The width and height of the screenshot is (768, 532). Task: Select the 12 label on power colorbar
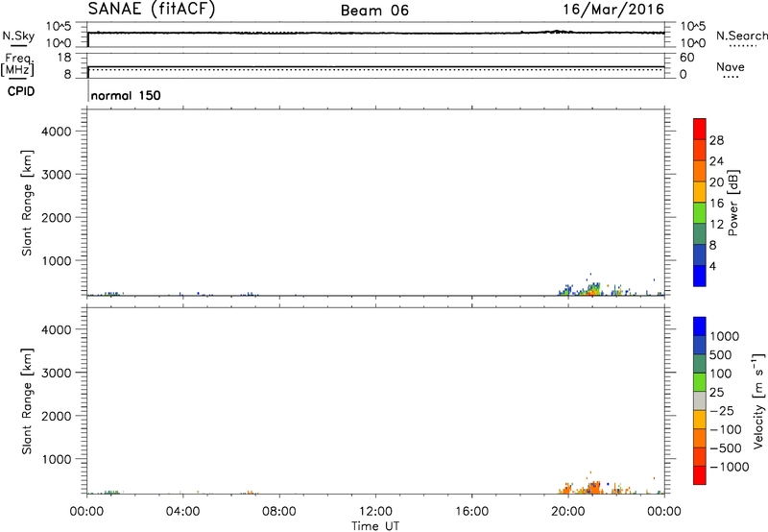tap(716, 225)
